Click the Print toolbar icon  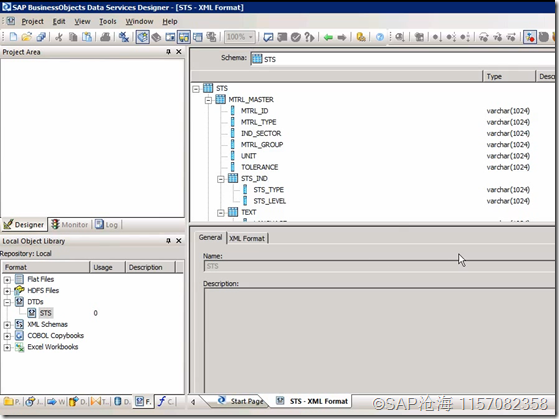(105, 37)
